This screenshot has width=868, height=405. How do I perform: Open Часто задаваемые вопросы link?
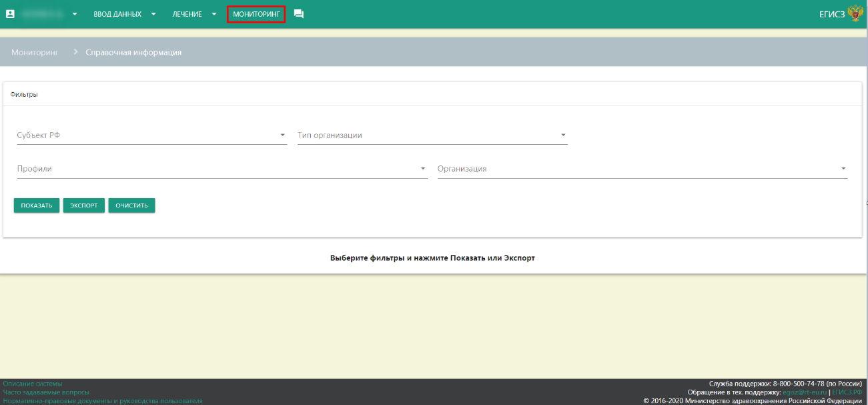pyautogui.click(x=46, y=392)
